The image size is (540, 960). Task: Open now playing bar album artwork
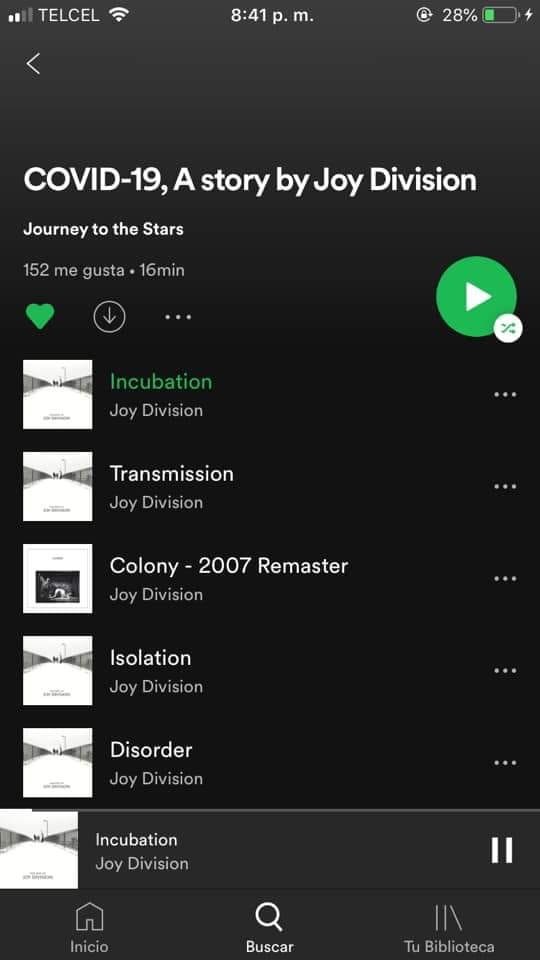(x=39, y=850)
